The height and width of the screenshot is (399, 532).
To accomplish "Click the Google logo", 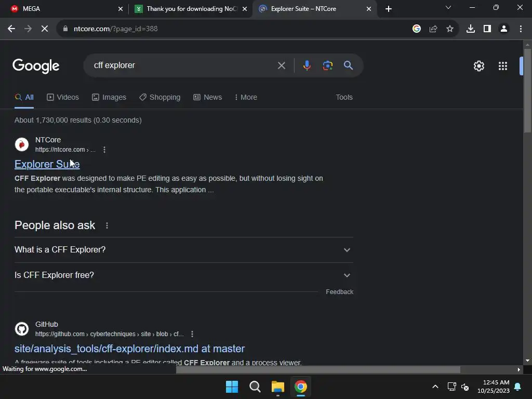I will tap(36, 66).
